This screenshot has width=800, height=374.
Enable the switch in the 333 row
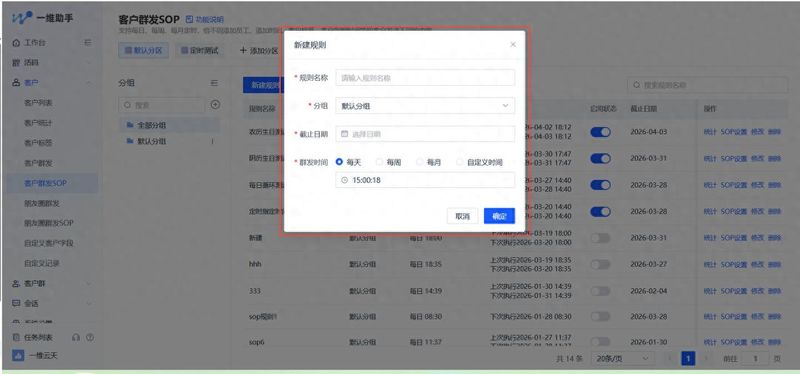tap(601, 291)
